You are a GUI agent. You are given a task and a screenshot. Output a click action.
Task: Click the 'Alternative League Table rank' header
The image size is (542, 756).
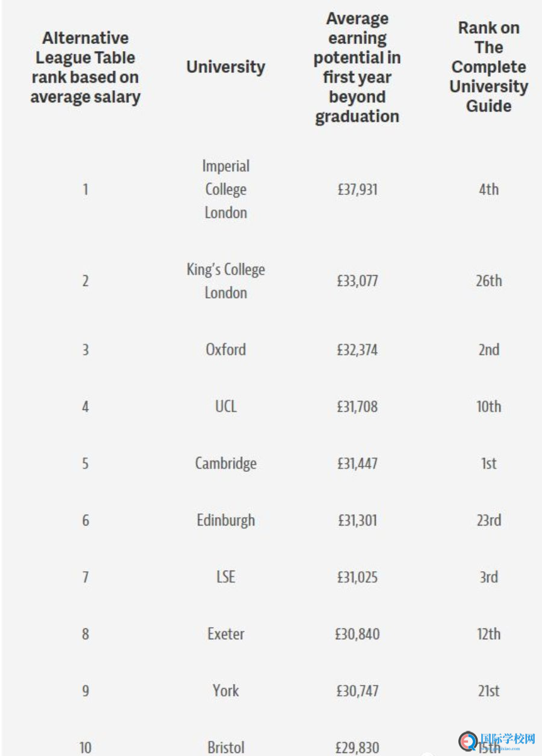click(86, 67)
